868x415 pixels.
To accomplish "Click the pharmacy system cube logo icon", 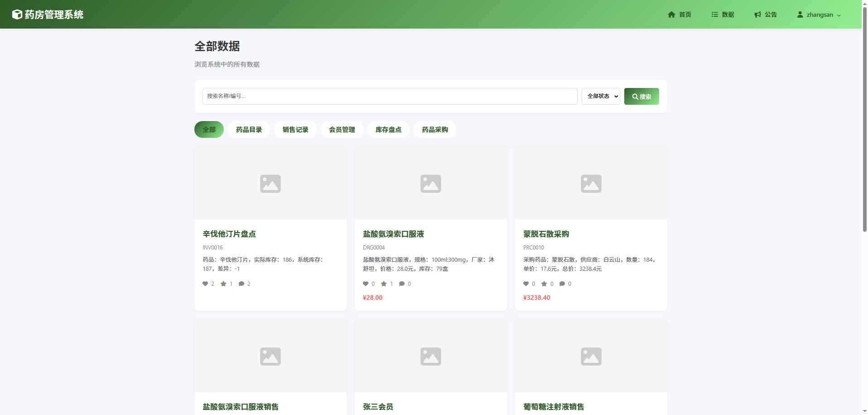I will [17, 15].
